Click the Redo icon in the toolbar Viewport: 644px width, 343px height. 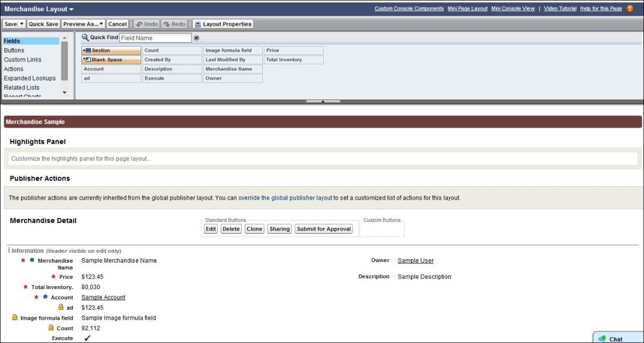point(174,24)
